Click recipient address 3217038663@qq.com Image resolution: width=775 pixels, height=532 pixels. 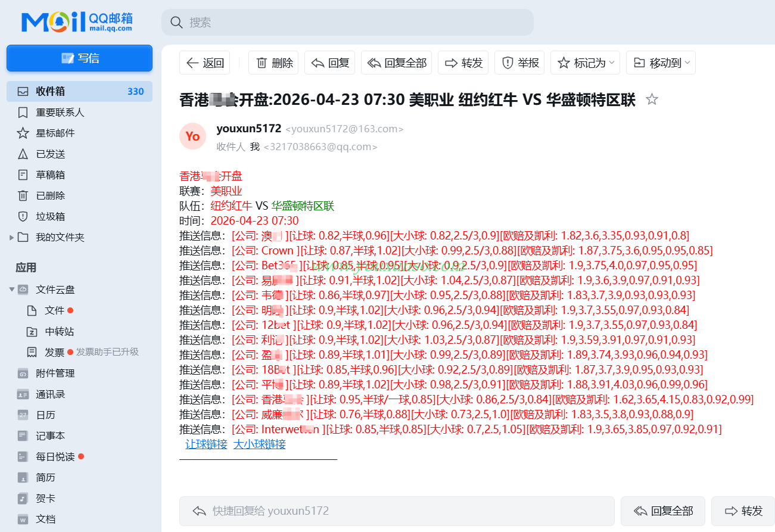[320, 147]
